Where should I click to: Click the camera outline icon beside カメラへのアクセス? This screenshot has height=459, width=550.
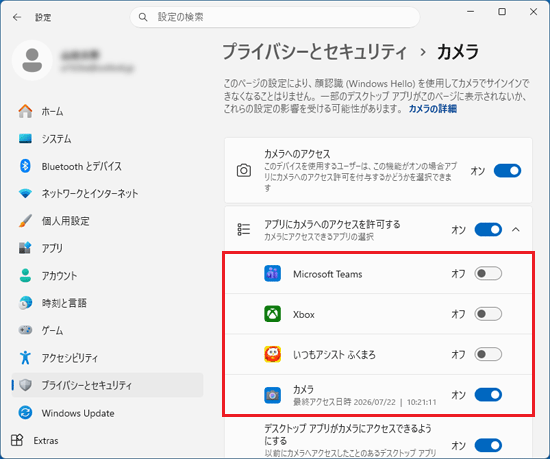(x=244, y=170)
